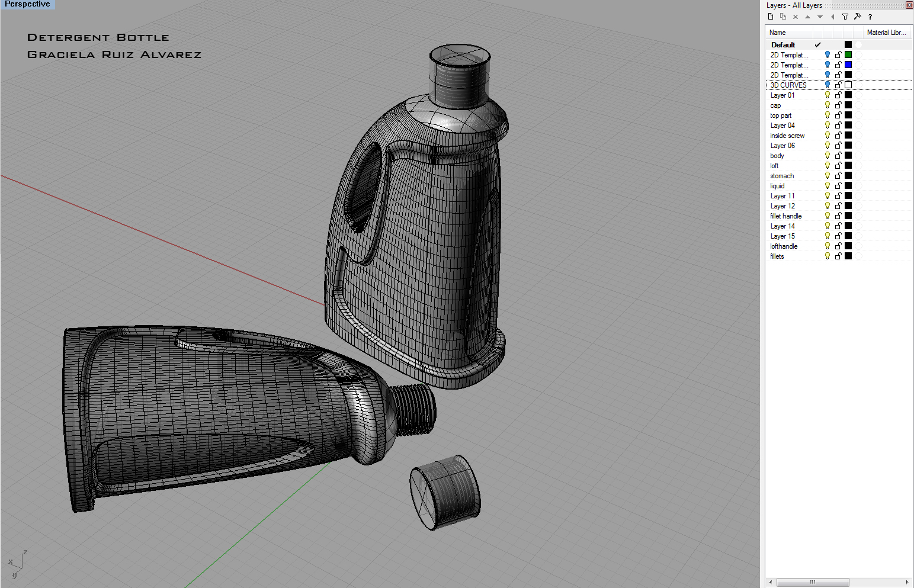The width and height of the screenshot is (914, 588).
Task: Toggle lock on the 3D CURVES layer
Action: click(x=838, y=85)
